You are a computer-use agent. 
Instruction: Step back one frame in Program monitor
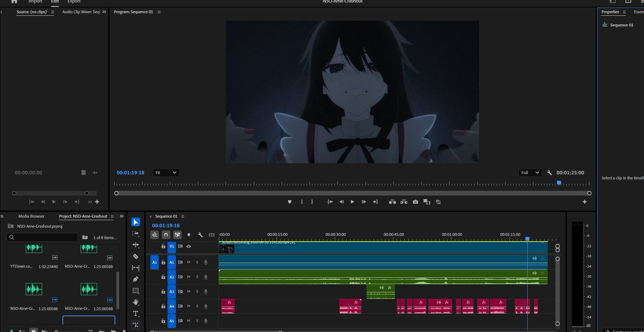point(341,201)
